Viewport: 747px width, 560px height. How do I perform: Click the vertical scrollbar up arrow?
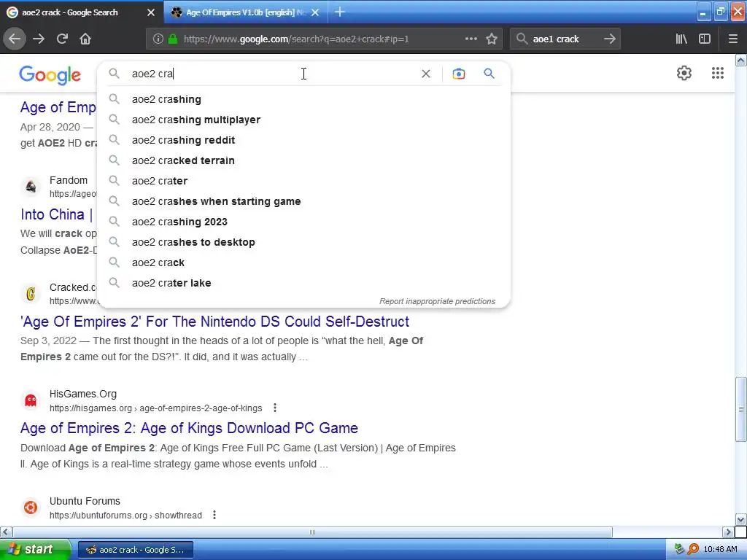[x=740, y=60]
